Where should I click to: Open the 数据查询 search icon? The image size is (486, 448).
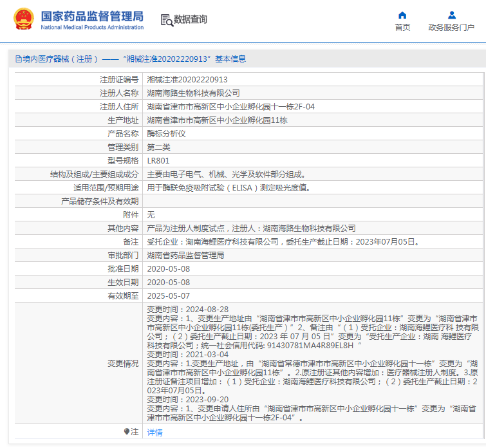click(167, 20)
